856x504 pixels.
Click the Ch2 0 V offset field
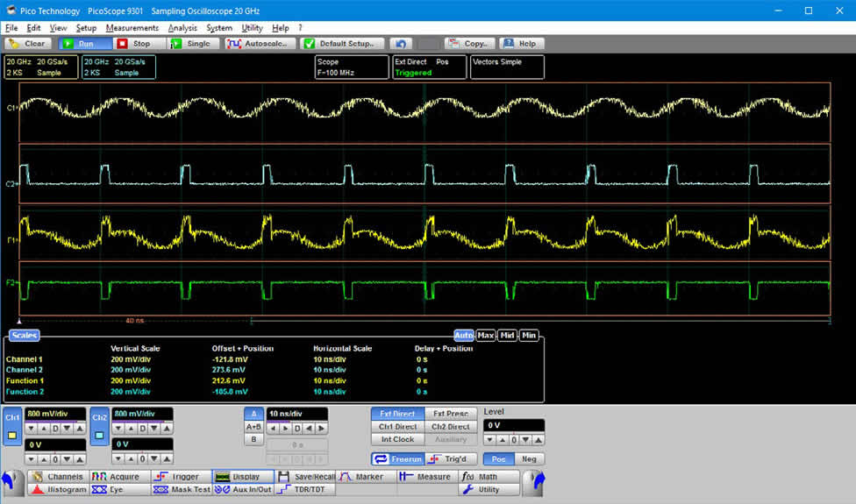(142, 444)
